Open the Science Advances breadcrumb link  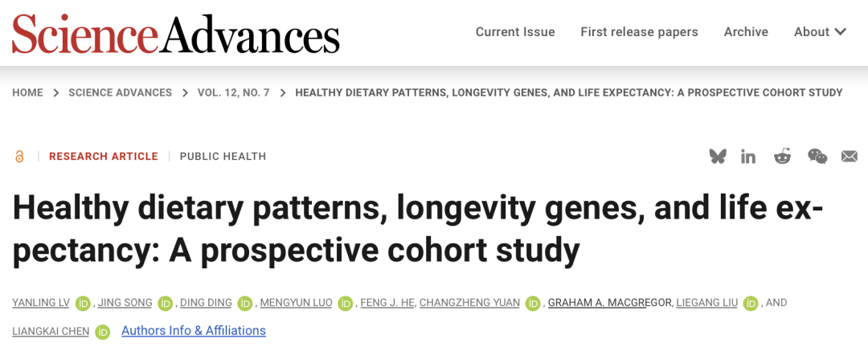[120, 92]
